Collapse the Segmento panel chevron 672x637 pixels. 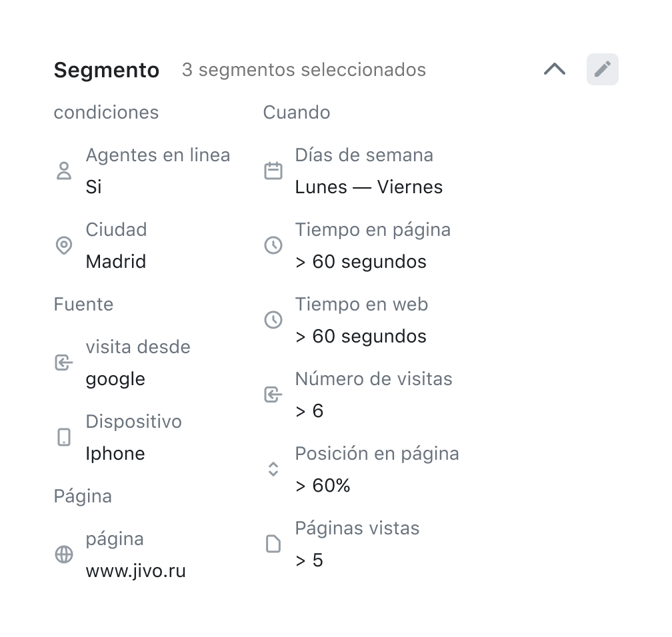coord(555,69)
